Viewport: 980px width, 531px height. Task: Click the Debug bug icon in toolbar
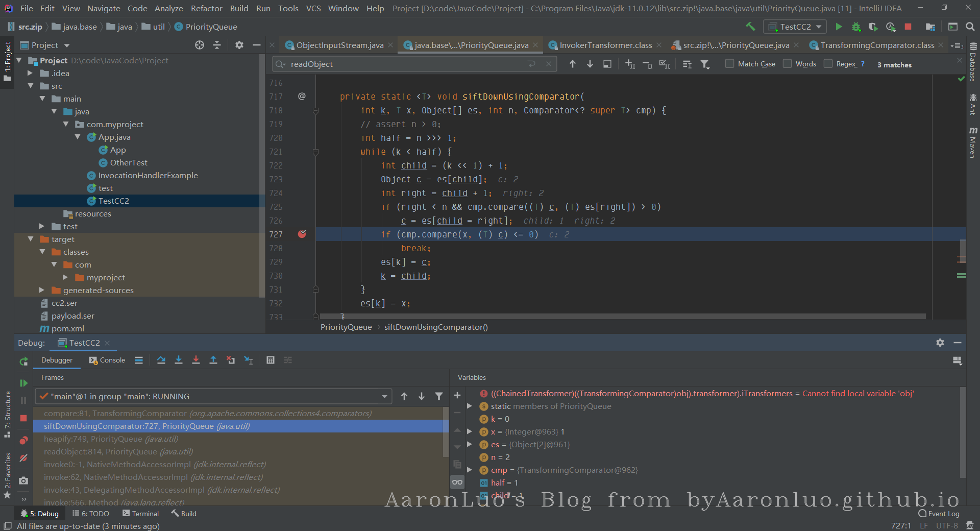[856, 27]
